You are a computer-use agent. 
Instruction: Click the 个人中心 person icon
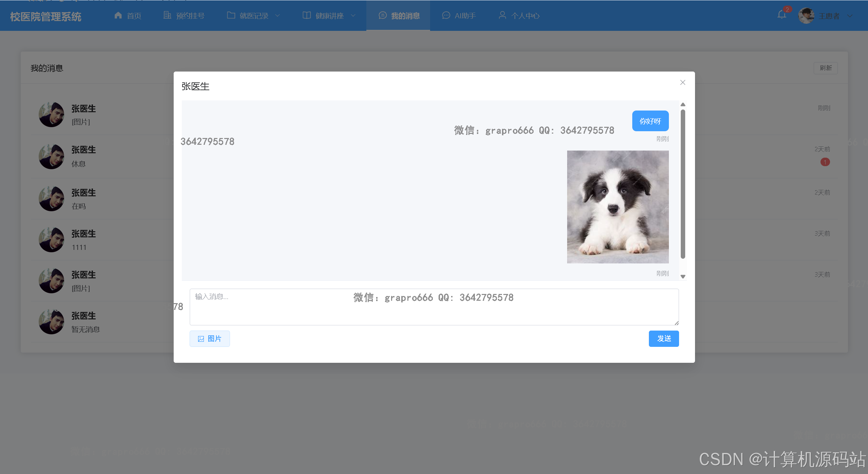point(502,15)
